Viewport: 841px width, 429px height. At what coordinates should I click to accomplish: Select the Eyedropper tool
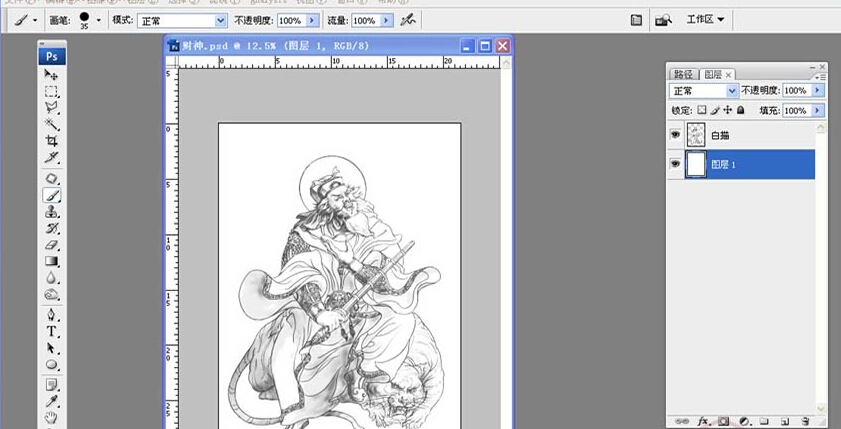(51, 401)
